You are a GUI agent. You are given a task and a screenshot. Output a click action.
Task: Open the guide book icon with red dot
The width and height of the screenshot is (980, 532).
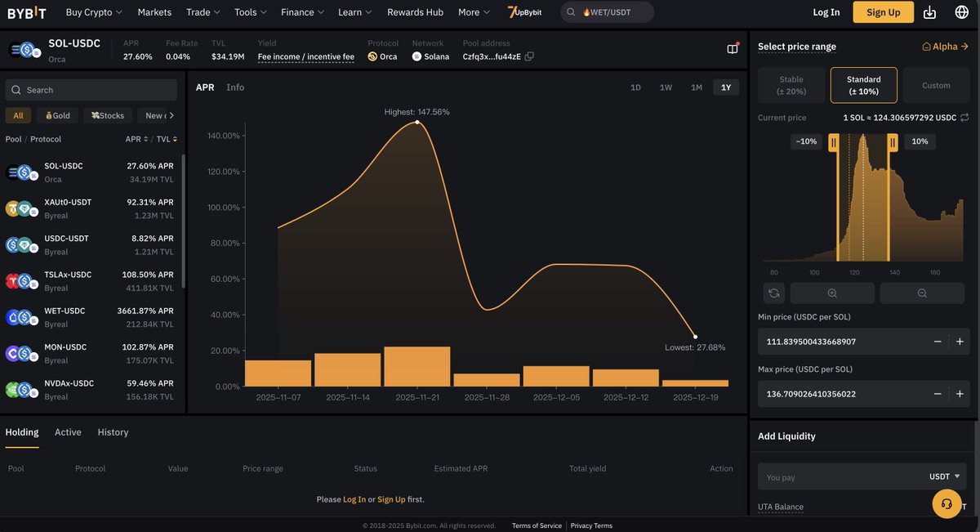[x=732, y=48]
